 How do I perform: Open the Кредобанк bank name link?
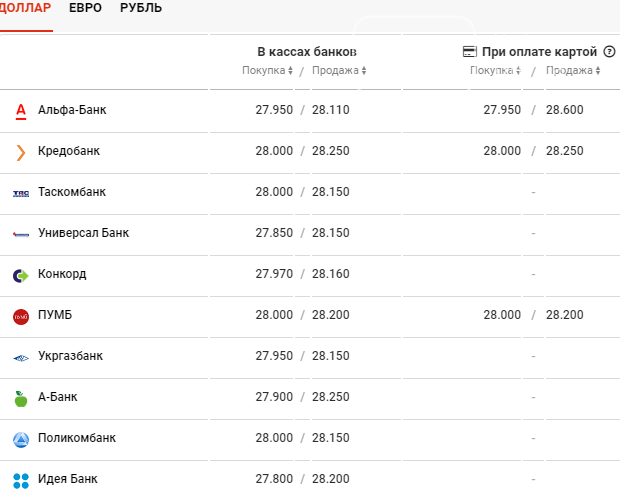tap(69, 151)
